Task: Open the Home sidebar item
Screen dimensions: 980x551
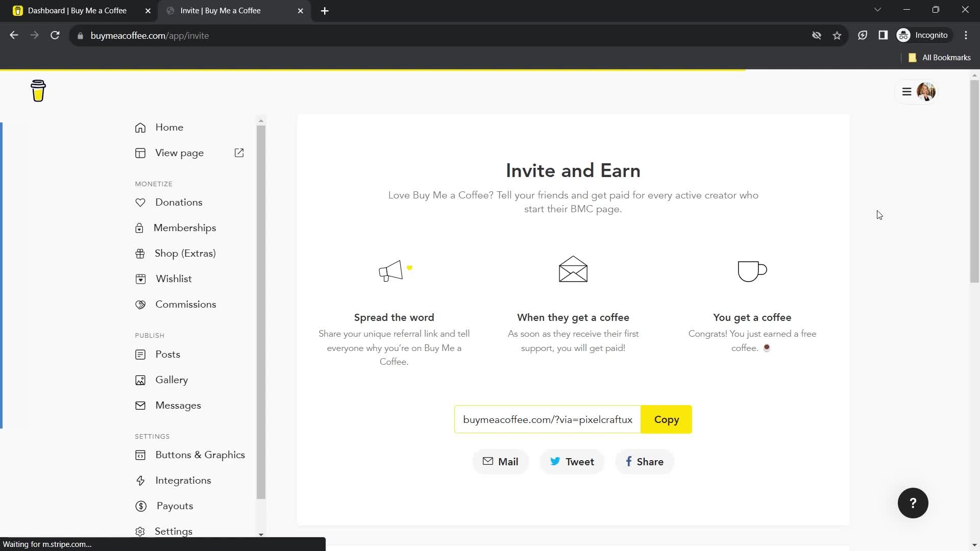Action: pos(169,128)
